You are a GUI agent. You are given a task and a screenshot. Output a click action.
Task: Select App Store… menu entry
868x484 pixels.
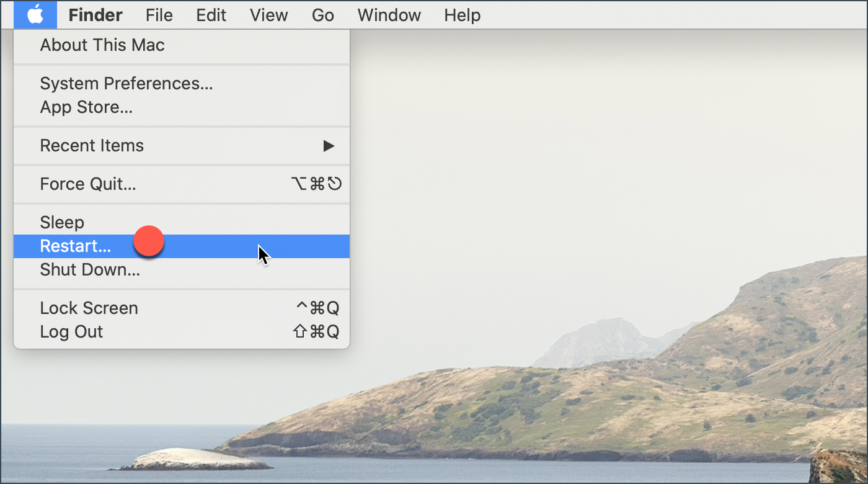[182, 107]
